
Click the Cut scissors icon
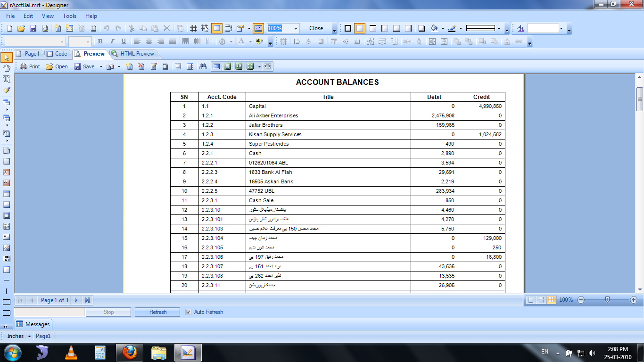(132, 28)
